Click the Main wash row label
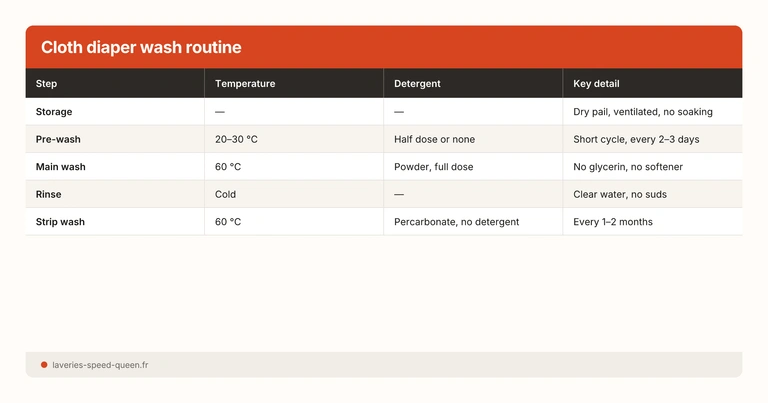 coord(61,166)
